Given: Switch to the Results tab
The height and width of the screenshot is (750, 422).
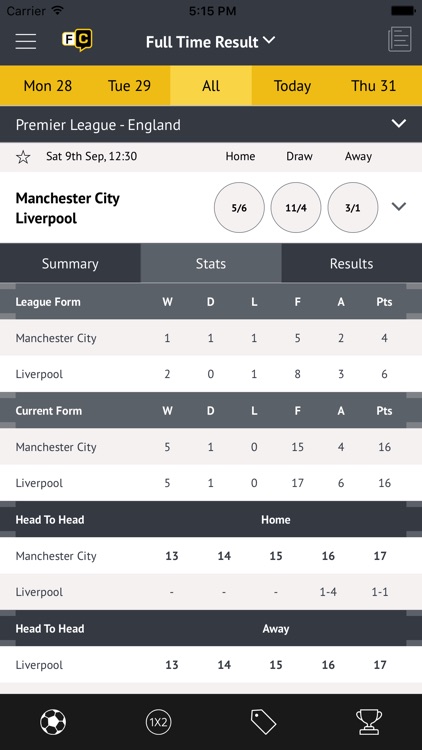Looking at the screenshot, I should [352, 263].
